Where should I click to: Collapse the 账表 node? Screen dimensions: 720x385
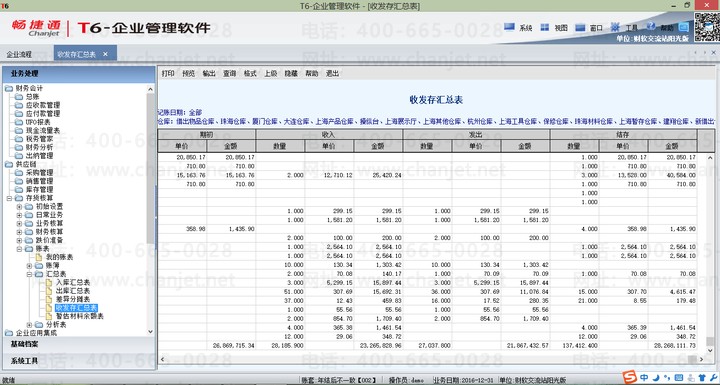19,249
